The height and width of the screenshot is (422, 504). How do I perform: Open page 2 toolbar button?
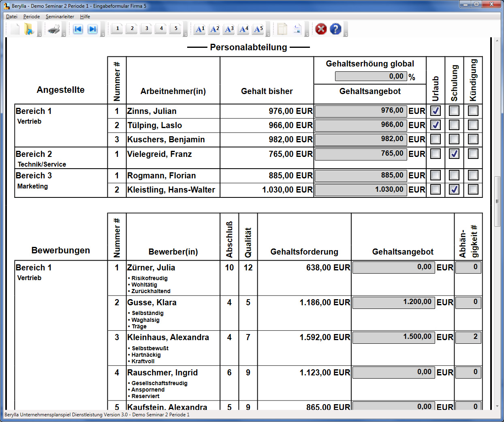click(x=132, y=28)
